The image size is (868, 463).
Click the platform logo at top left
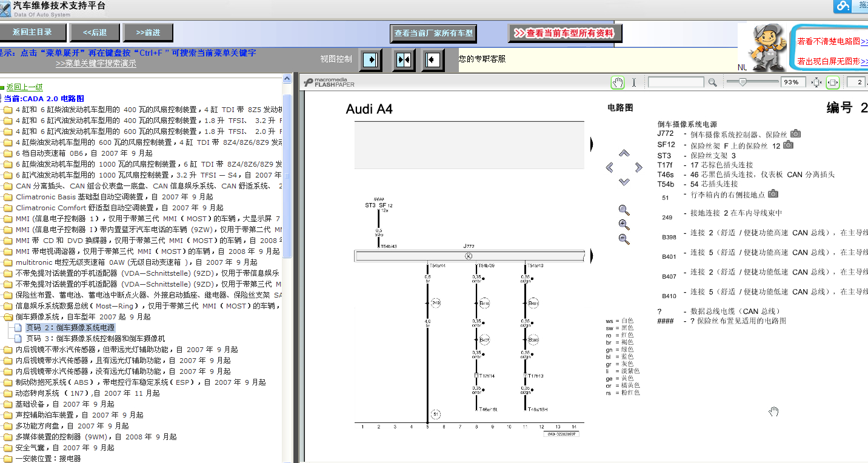tap(5, 8)
